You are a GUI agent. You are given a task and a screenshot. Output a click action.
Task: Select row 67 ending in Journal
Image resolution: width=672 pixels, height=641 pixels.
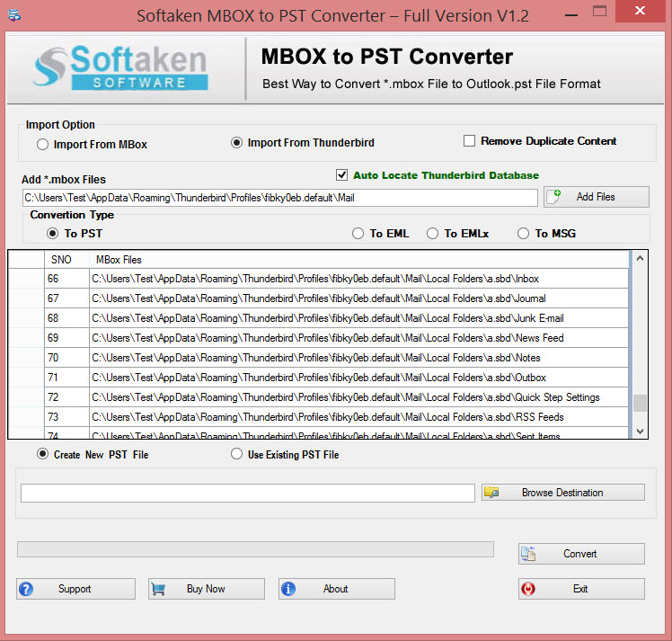pyautogui.click(x=318, y=298)
